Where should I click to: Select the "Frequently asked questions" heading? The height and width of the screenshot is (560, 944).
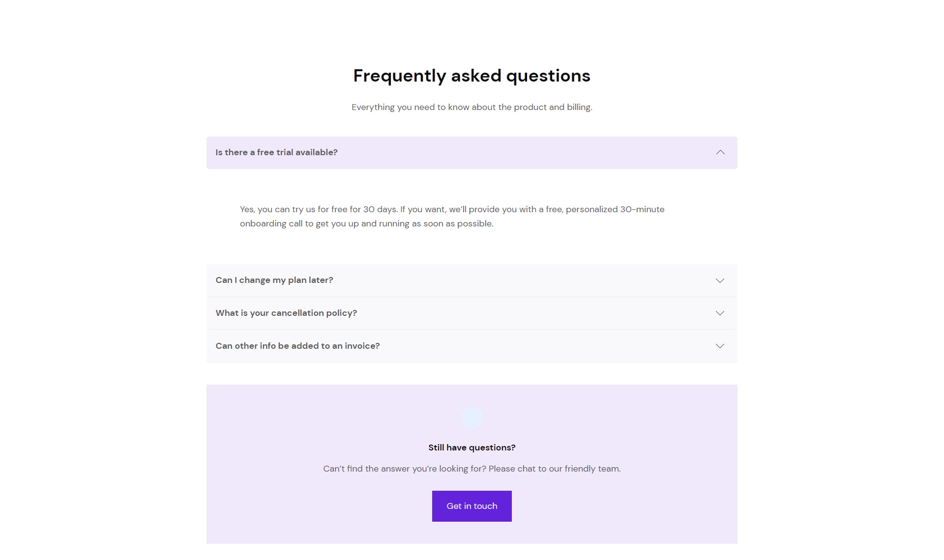pos(472,76)
